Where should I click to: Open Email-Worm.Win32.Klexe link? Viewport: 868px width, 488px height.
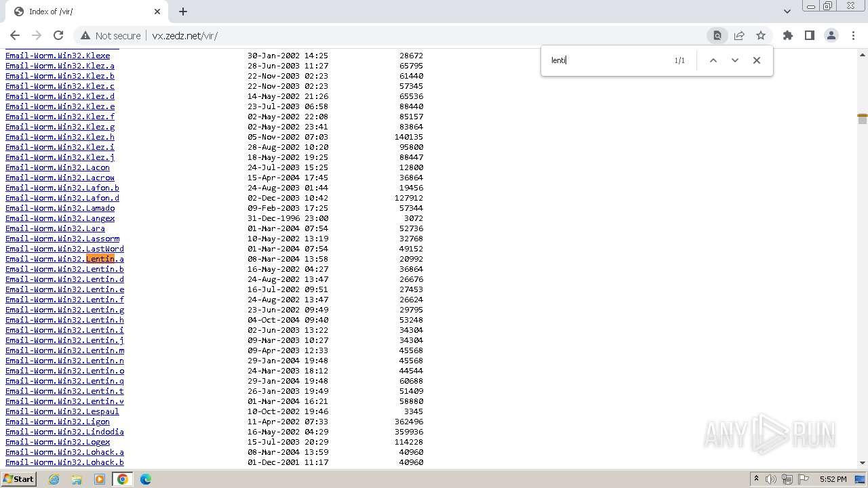[58, 56]
